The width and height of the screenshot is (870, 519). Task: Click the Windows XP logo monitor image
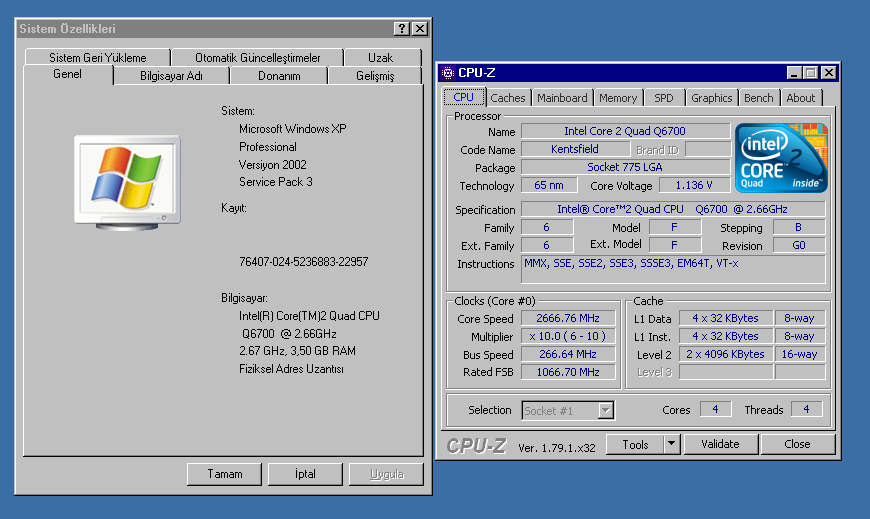click(128, 183)
